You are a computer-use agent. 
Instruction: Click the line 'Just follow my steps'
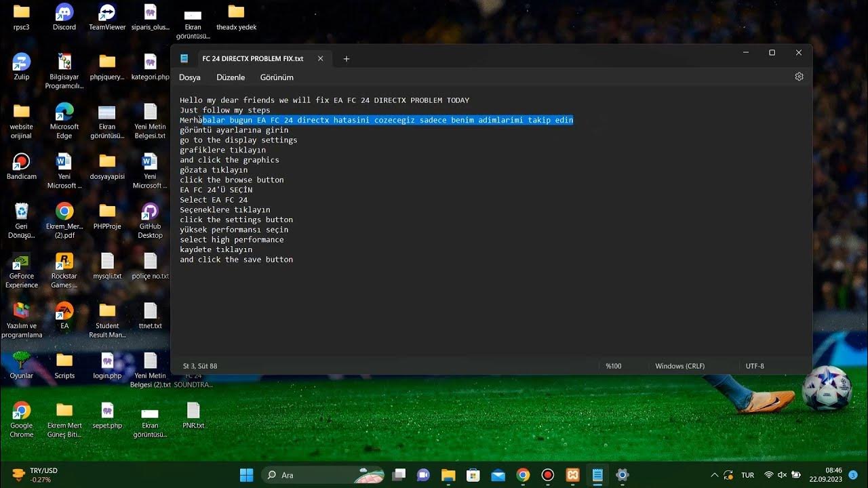(x=225, y=110)
